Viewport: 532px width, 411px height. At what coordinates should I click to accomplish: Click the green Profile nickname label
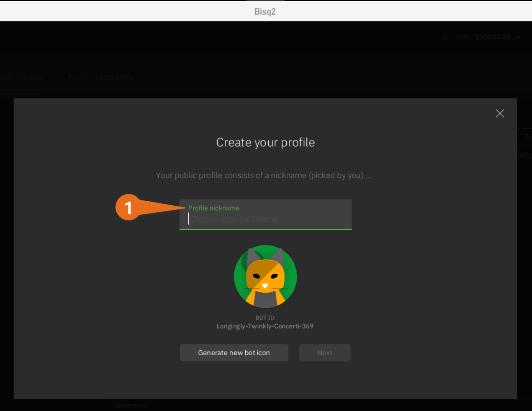(214, 208)
